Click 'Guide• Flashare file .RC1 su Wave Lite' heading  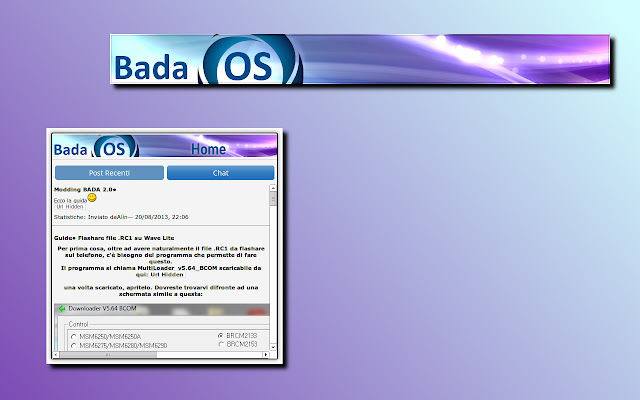(114, 238)
